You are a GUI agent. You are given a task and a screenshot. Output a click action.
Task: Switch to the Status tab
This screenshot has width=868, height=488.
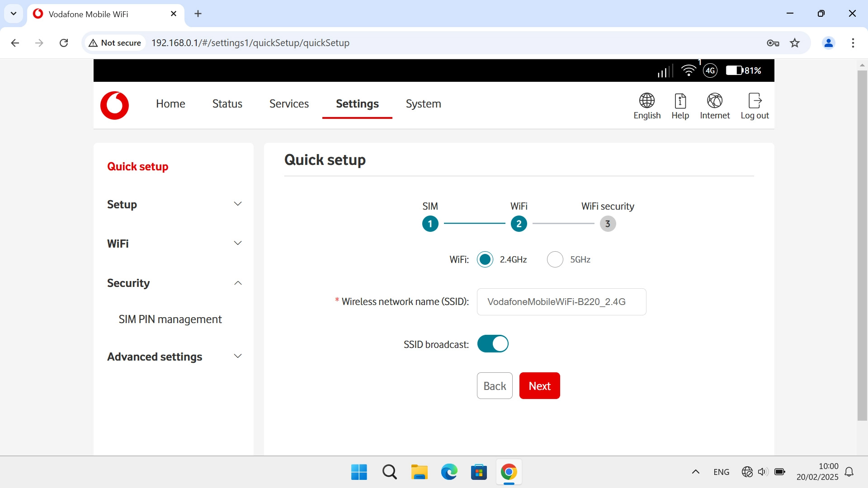click(227, 104)
